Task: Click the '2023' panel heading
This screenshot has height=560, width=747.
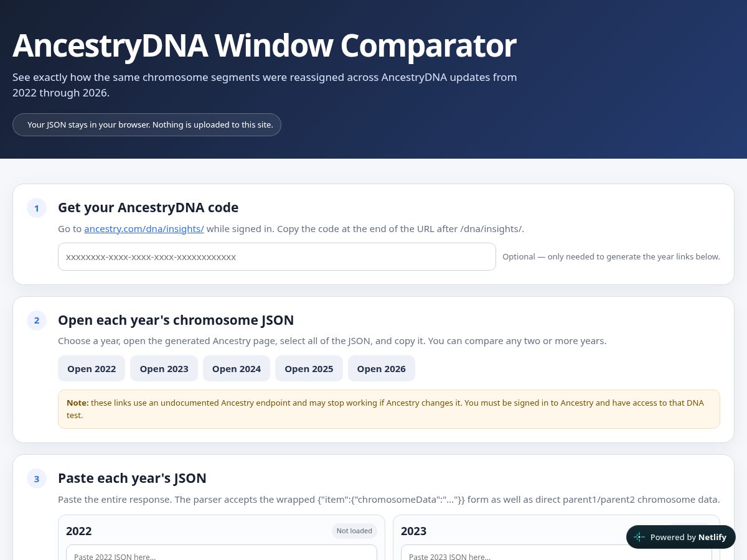Action: click(x=414, y=531)
